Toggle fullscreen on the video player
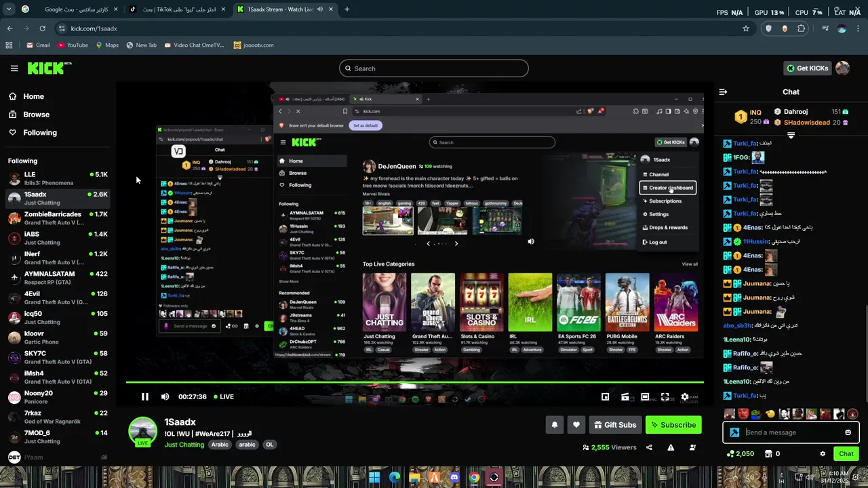 (665, 397)
